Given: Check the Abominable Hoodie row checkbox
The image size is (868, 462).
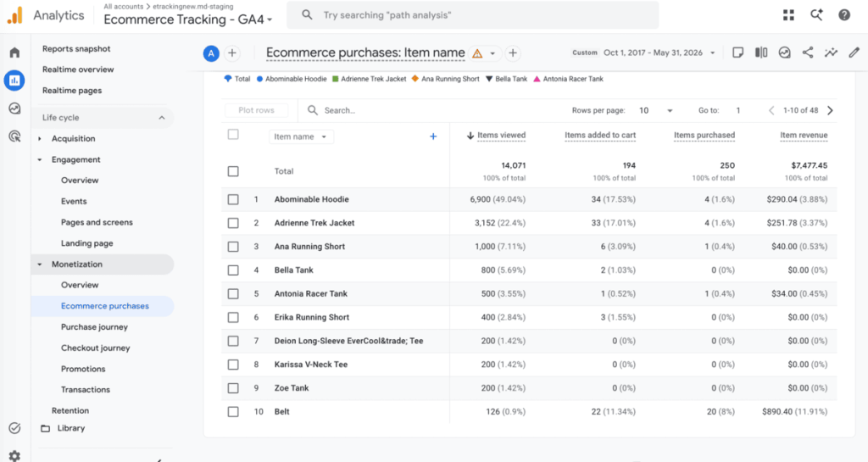Looking at the screenshot, I should tap(233, 199).
